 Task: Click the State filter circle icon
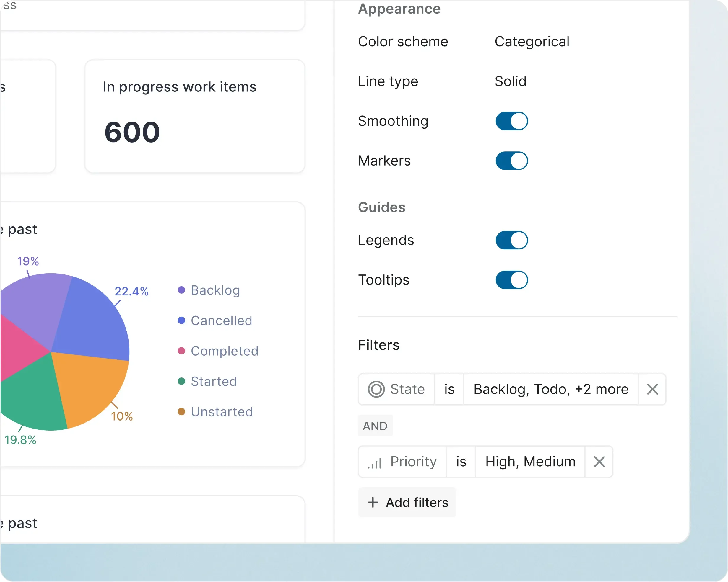[376, 389]
